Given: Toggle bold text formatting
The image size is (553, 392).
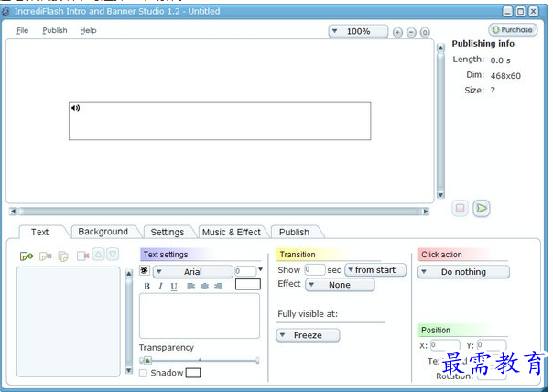Looking at the screenshot, I should point(147,286).
